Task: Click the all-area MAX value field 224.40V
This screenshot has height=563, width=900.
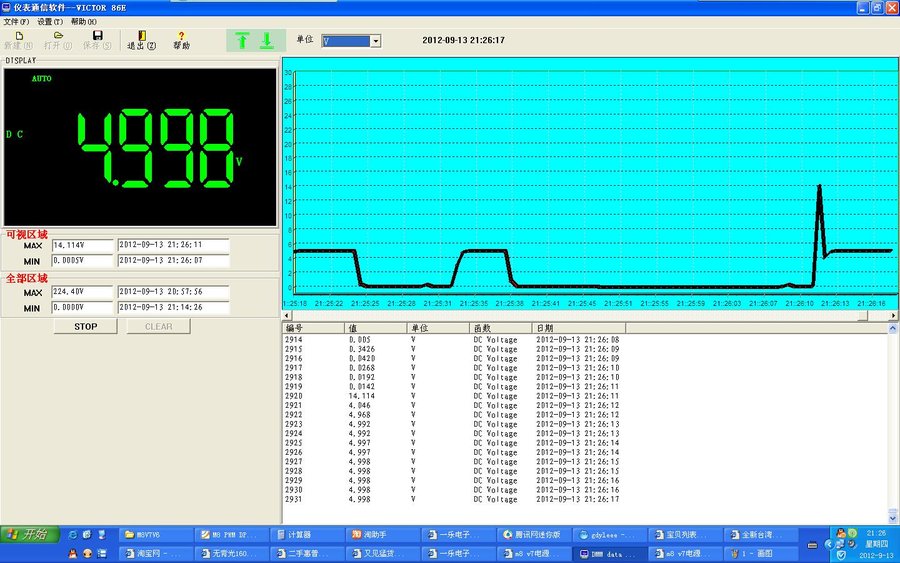Action: point(83,292)
